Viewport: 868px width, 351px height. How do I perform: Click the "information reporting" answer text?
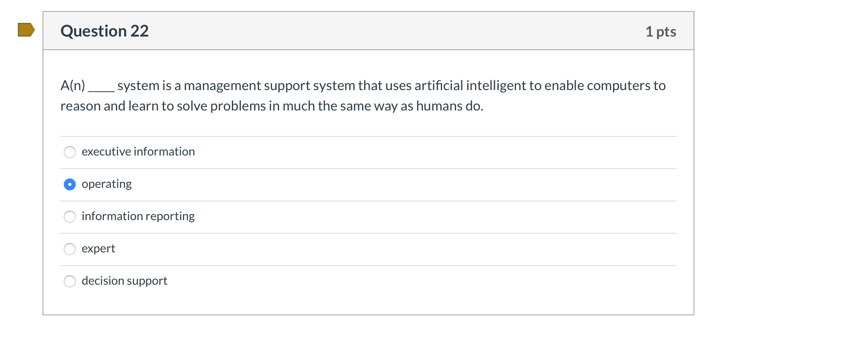(138, 216)
